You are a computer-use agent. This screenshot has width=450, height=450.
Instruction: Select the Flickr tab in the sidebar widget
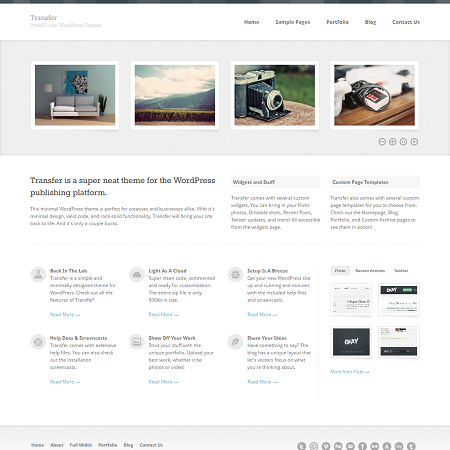coord(340,271)
